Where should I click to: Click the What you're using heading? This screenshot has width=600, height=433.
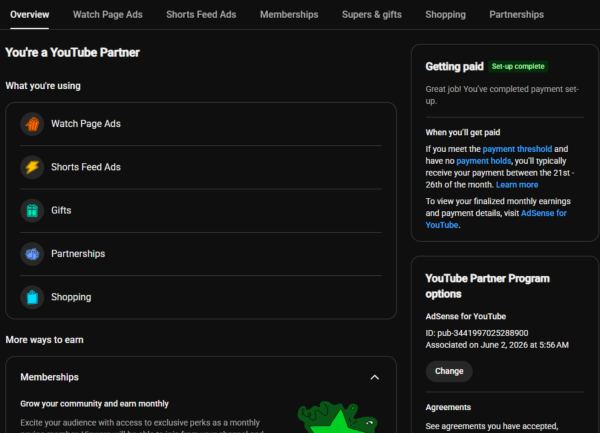click(43, 86)
